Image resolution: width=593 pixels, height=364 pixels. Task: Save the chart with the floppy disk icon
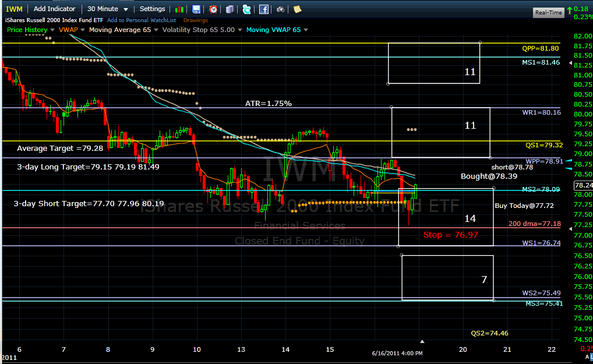196,9
